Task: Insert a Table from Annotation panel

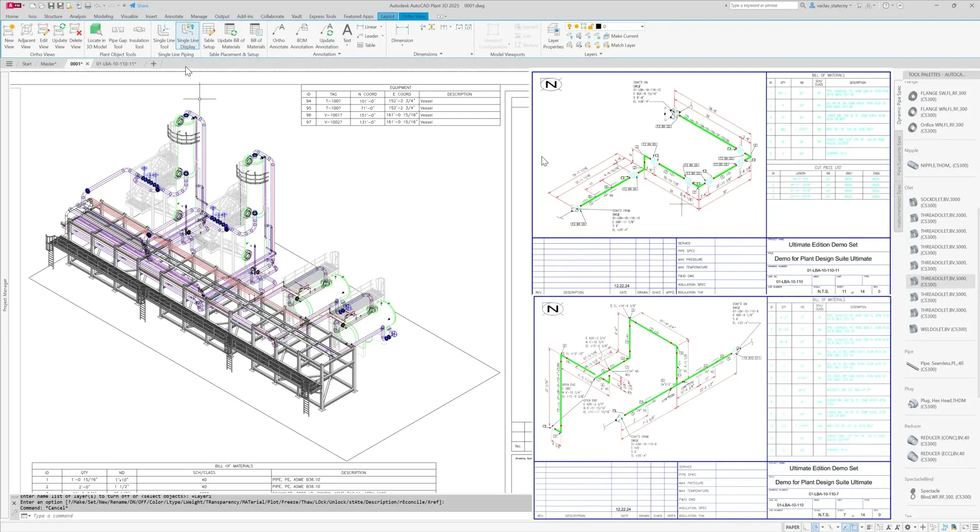Action: [x=366, y=45]
